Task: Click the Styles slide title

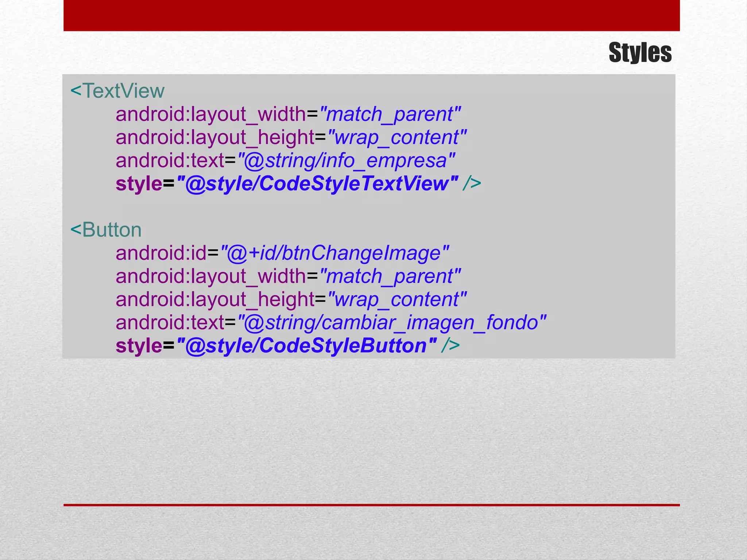Action: (x=640, y=53)
